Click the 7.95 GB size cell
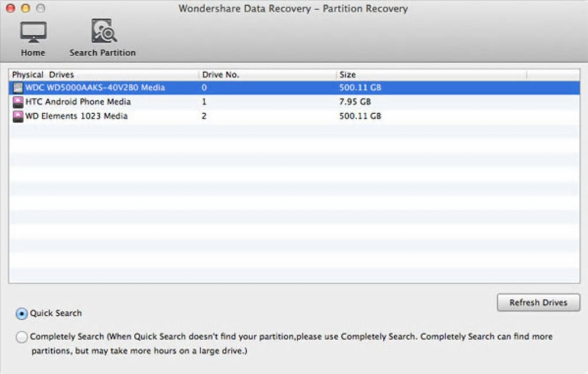Screen dimensions: 588x374 point(355,102)
